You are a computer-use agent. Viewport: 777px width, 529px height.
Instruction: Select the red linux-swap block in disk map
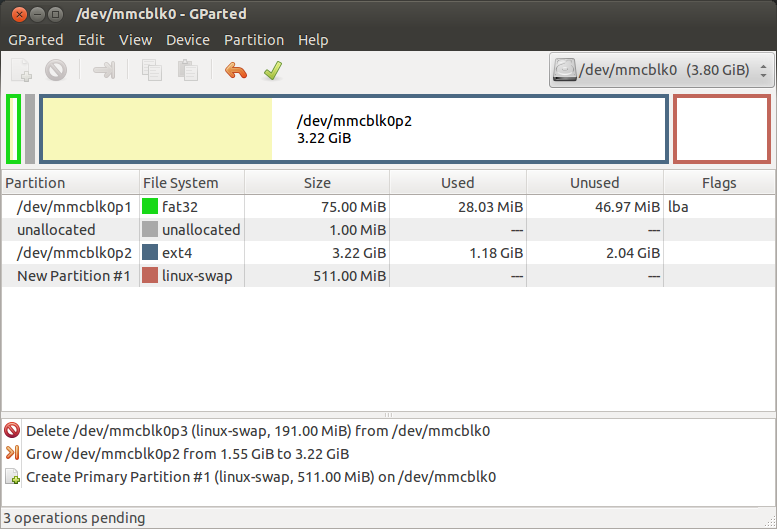721,128
